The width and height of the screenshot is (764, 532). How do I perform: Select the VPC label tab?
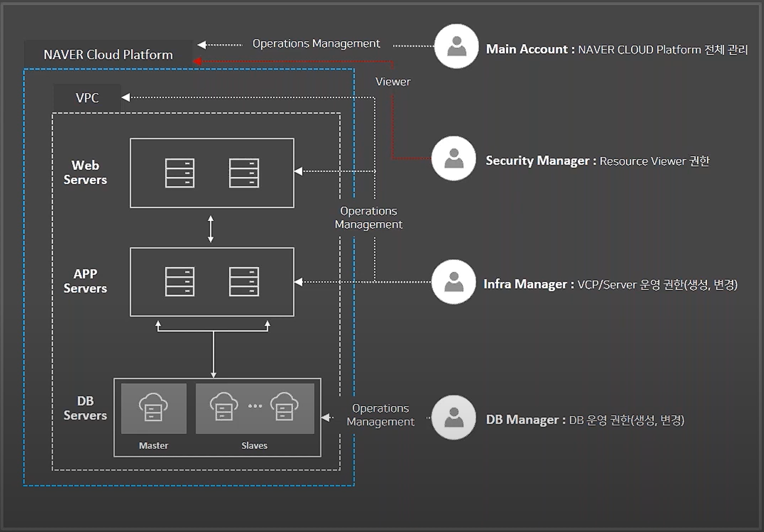point(87,98)
